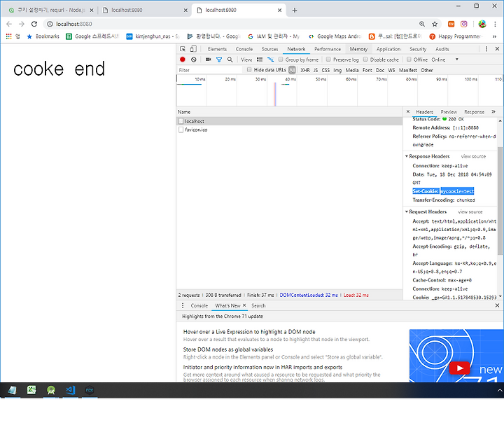Clear the network log
The image size is (504, 437).
(193, 60)
